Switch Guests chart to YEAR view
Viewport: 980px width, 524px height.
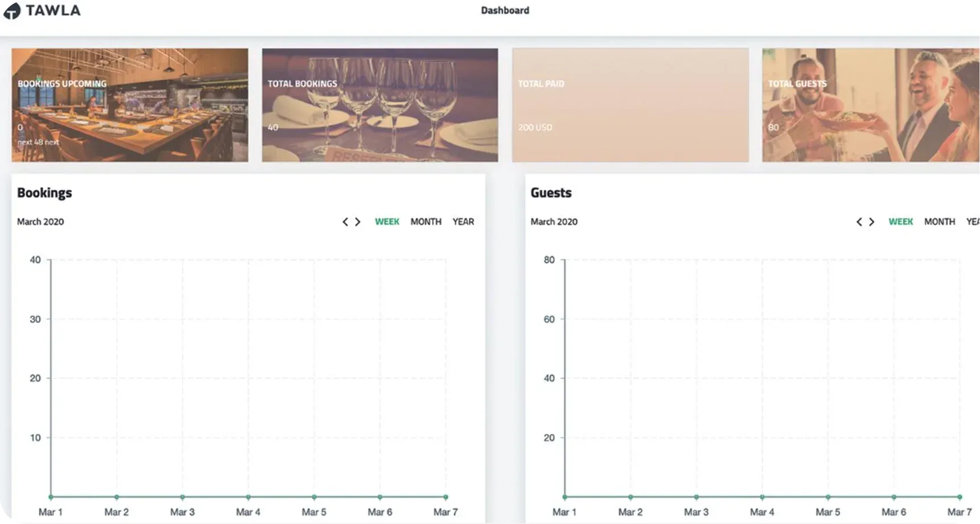point(973,222)
